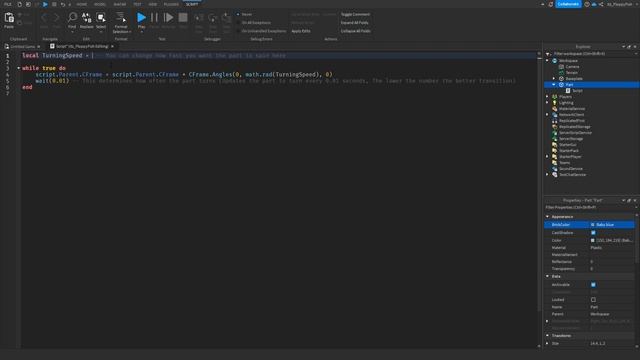Select the Workspace globe icon in Explorer
640x360 pixels.
pyautogui.click(x=555, y=60)
